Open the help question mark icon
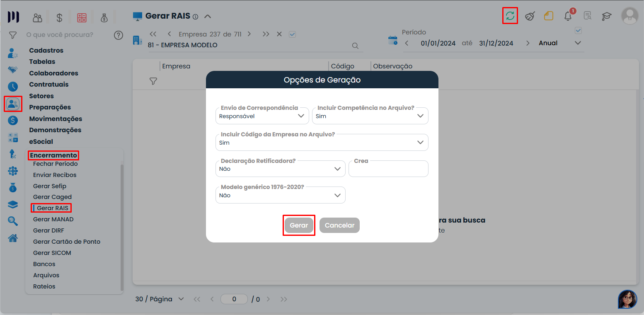This screenshot has height=315, width=644. (x=119, y=35)
